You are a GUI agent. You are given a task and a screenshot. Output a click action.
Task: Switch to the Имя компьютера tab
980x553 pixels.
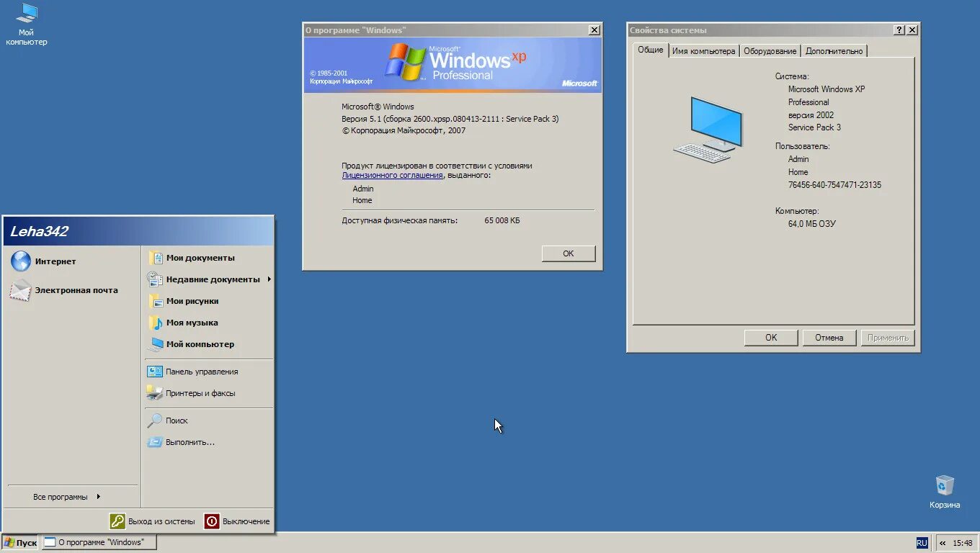coord(703,51)
